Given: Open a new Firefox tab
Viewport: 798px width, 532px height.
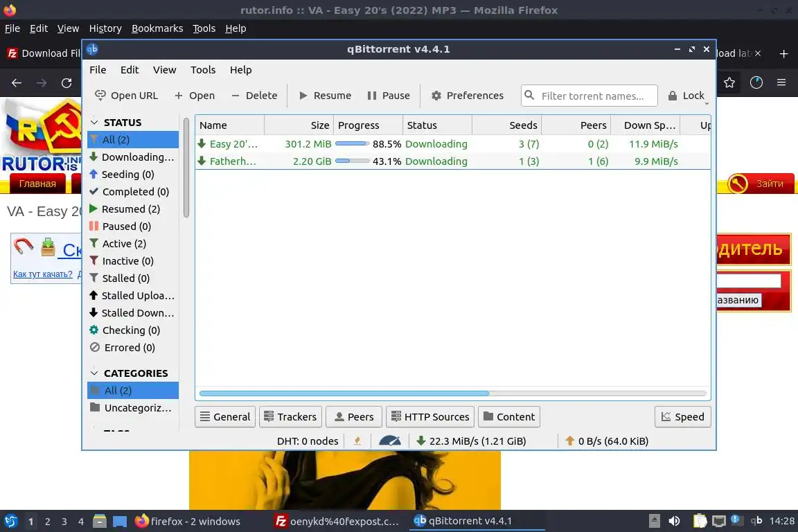Looking at the screenshot, I should [783, 53].
